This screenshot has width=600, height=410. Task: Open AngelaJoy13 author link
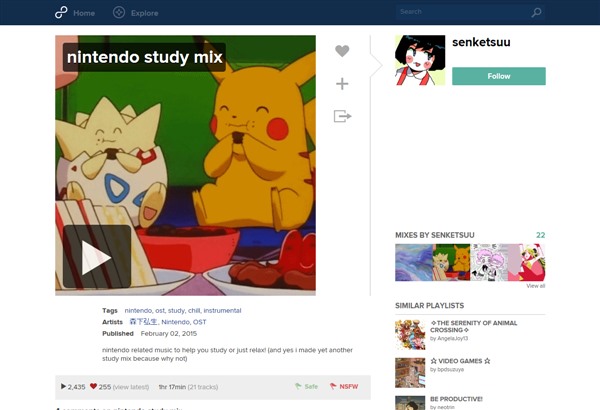pyautogui.click(x=453, y=338)
